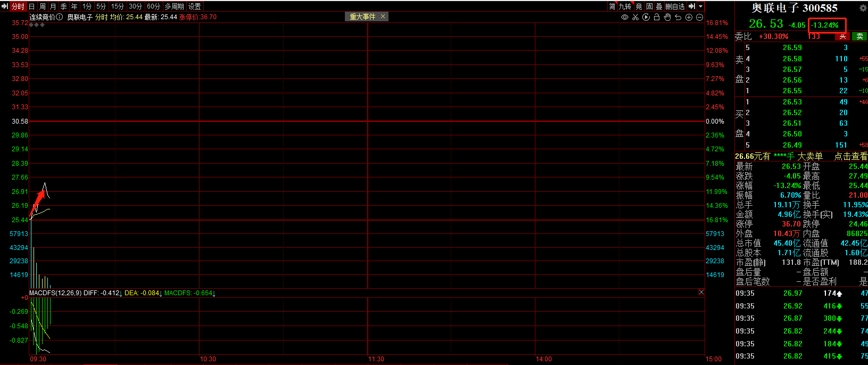Image resolution: width=868 pixels, height=365 pixels.
Task: Click 删自选 to remove from watchlist
Action: coord(675,6)
